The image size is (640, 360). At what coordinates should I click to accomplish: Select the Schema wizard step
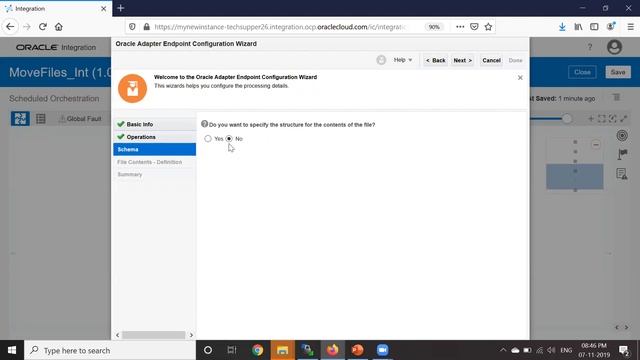pyautogui.click(x=155, y=149)
